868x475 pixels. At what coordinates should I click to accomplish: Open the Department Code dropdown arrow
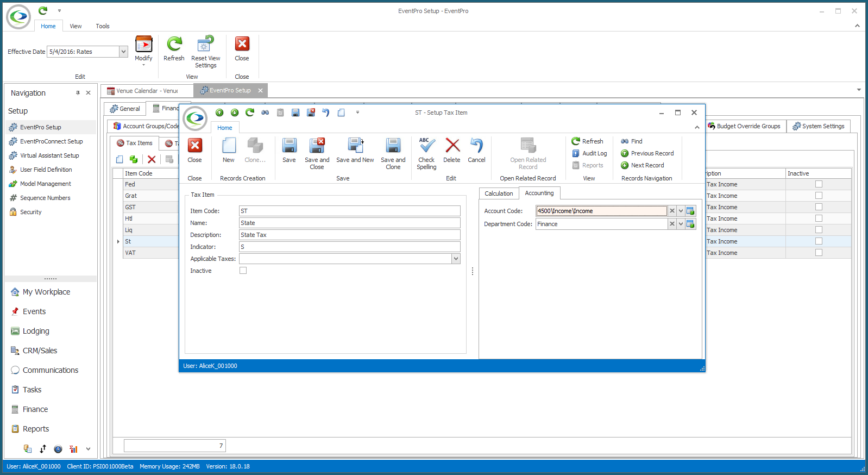[681, 224]
